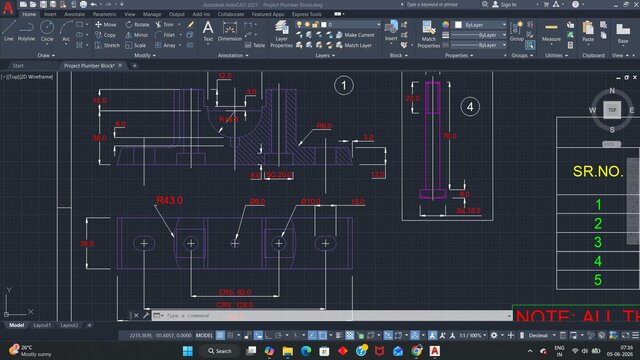Expand the Properties panel
Image resolution: width=640 pixels, height=360 pixels.
[459, 56]
